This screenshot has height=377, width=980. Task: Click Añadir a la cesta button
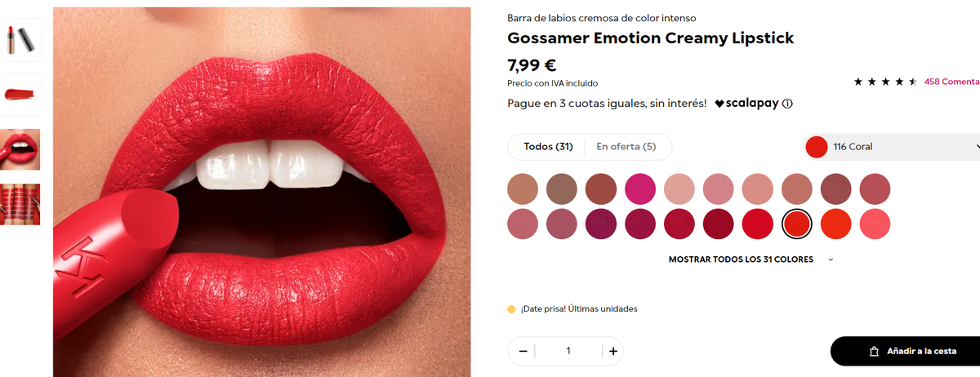(x=905, y=351)
